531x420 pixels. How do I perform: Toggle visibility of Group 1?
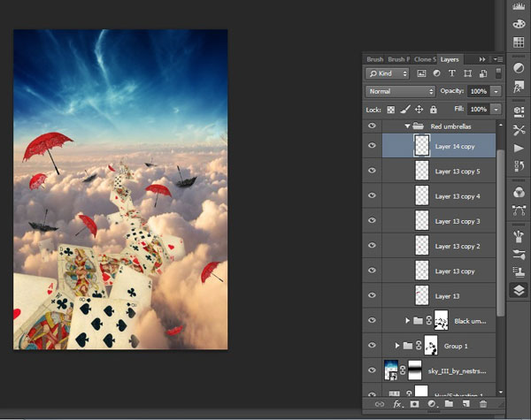tap(373, 345)
